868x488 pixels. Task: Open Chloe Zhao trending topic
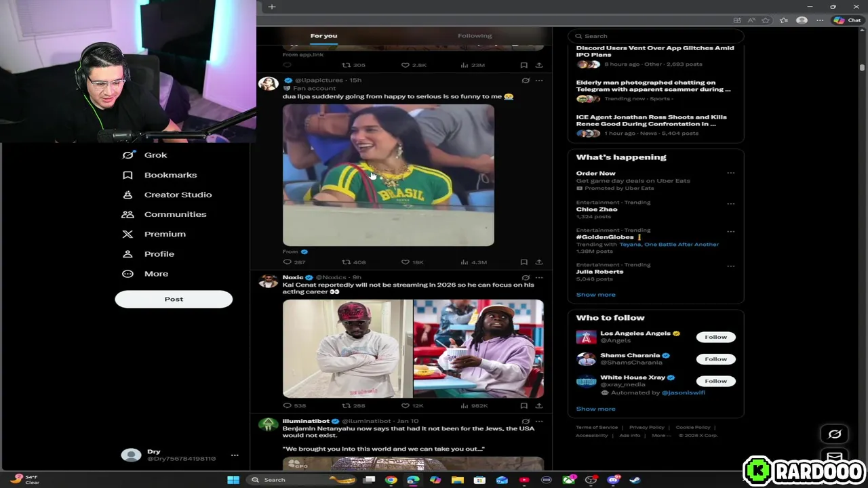coord(597,209)
